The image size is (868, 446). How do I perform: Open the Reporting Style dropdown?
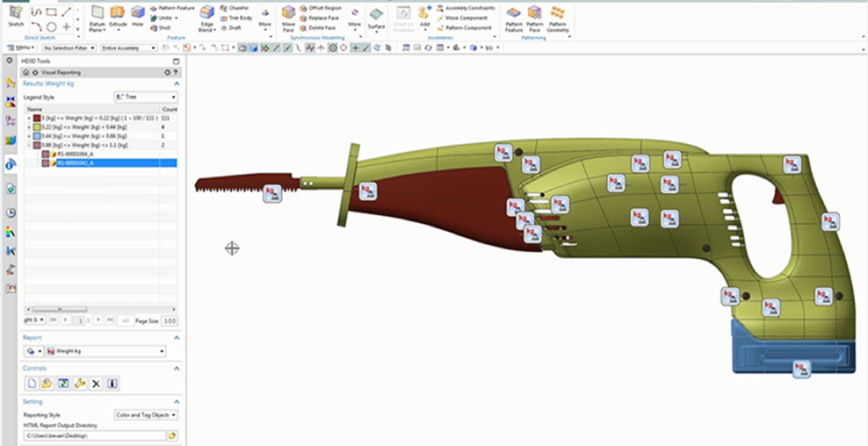coord(146,415)
